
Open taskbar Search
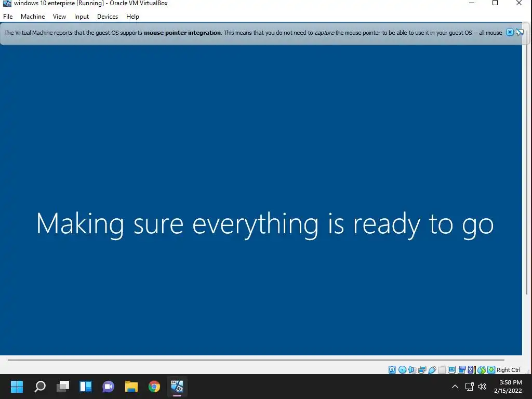pyautogui.click(x=40, y=387)
